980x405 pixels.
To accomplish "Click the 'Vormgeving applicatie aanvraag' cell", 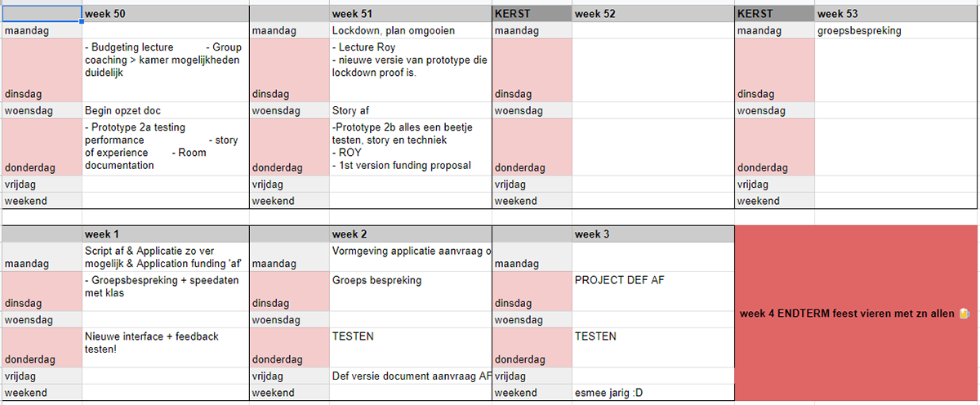I will (x=411, y=257).
